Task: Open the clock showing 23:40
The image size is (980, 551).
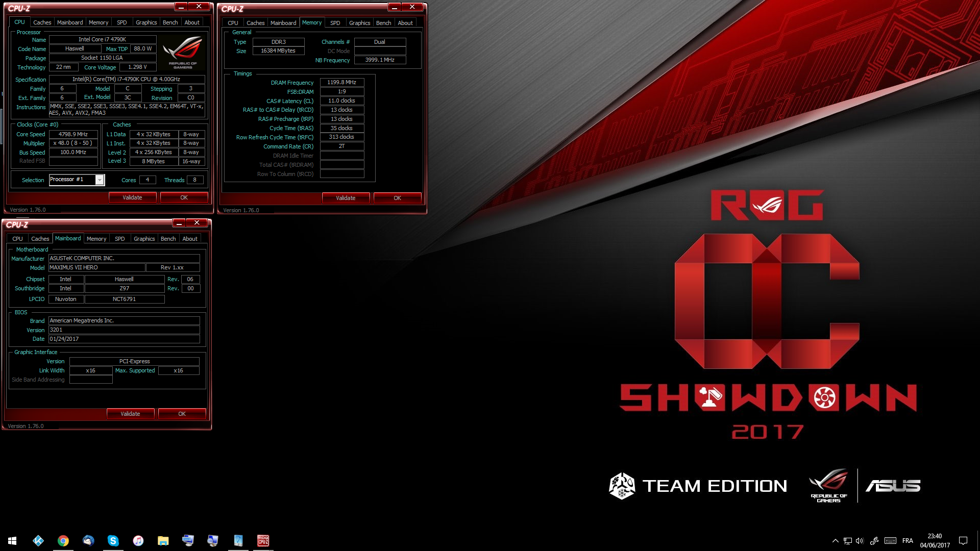Action: point(935,541)
